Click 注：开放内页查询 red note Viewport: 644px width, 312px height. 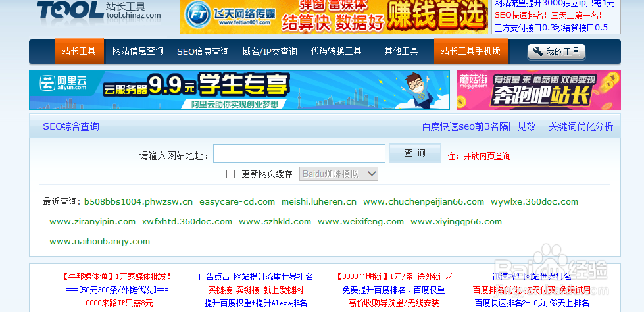coord(479,156)
